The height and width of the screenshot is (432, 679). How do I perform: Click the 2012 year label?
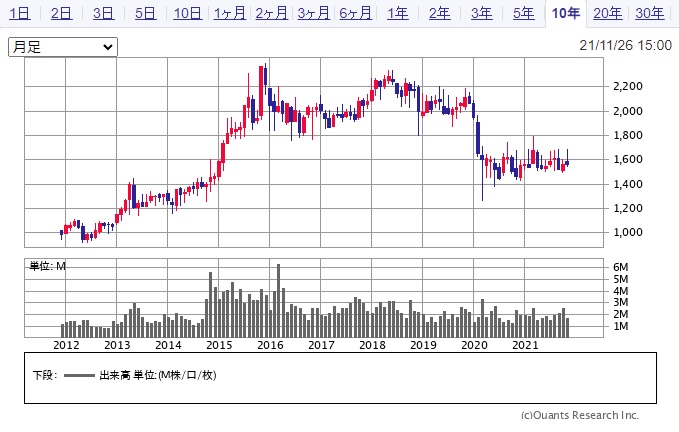point(66,345)
